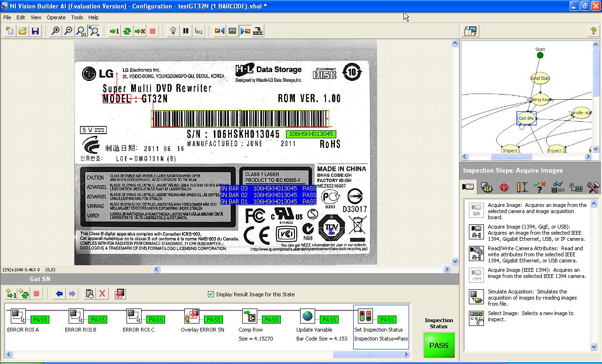Click the Start node in state diagram
The height and width of the screenshot is (364, 602).
coord(540,55)
